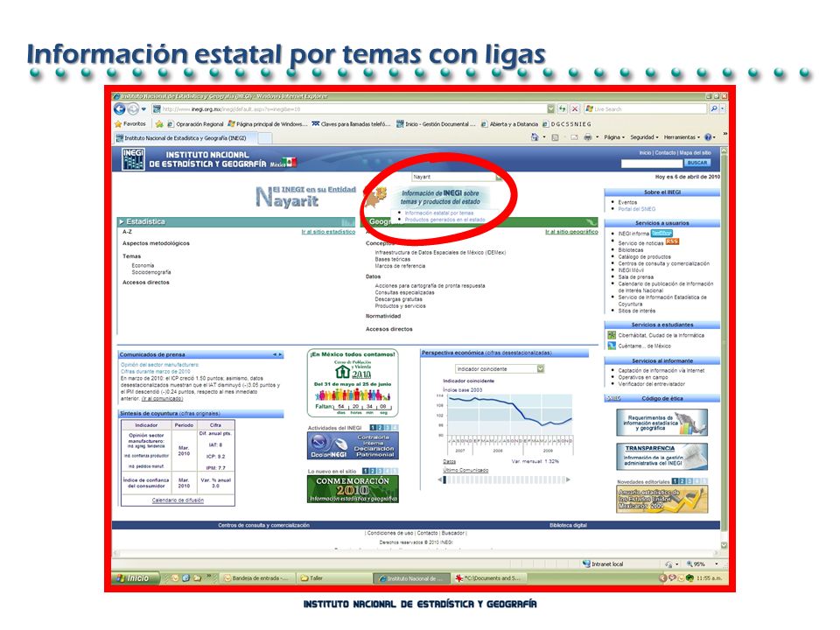Click the Cuéntame de México icon
The width and height of the screenshot is (840, 630).
coord(612,346)
